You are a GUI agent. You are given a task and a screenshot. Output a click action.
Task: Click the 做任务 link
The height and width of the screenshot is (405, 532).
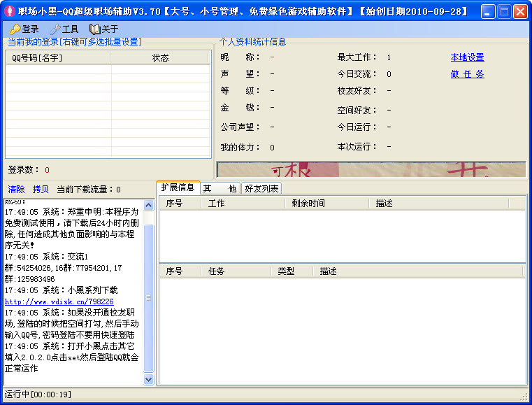click(467, 74)
